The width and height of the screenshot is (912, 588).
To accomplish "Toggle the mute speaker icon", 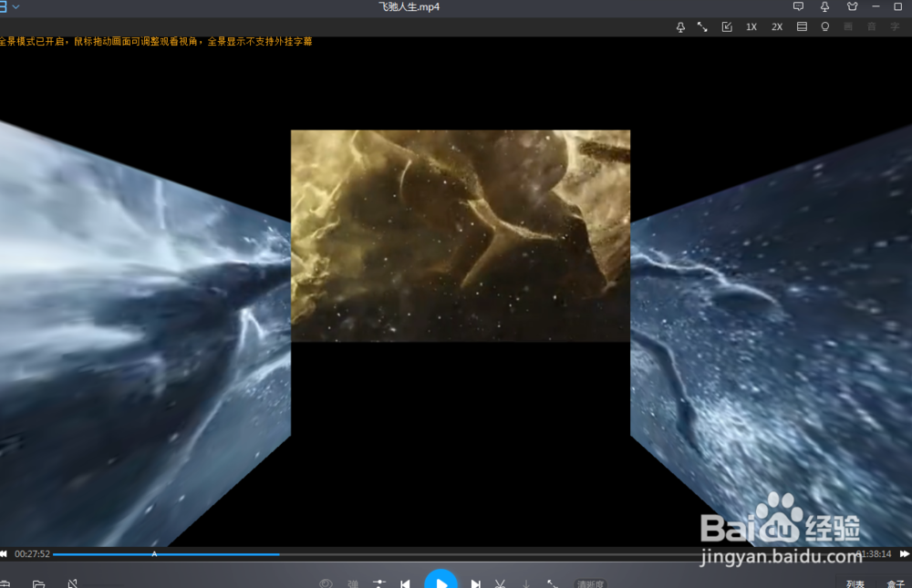I will (73, 583).
